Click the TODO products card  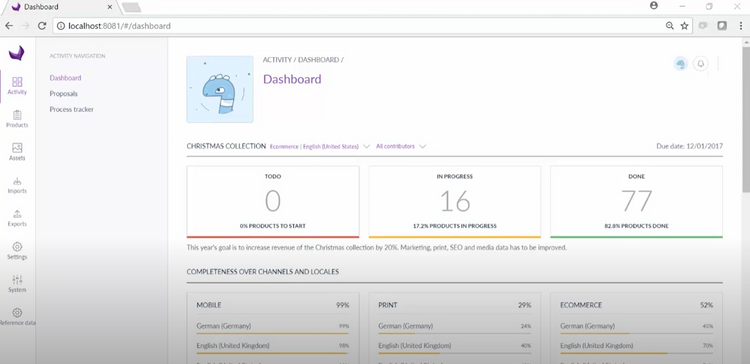click(273, 202)
